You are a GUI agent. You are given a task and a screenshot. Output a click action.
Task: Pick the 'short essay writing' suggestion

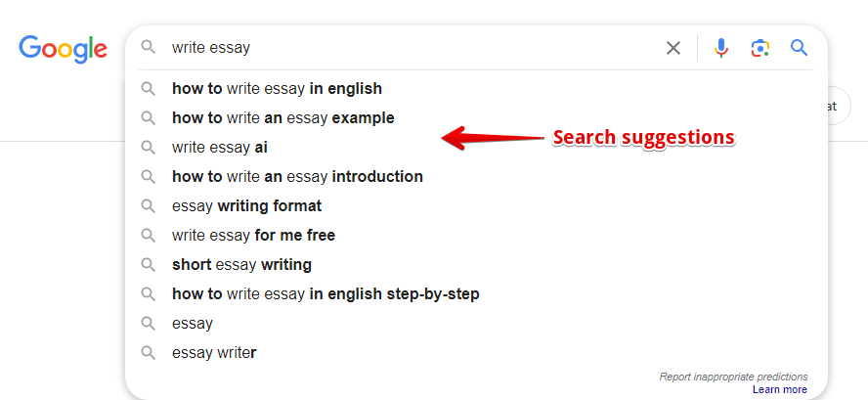click(x=241, y=265)
